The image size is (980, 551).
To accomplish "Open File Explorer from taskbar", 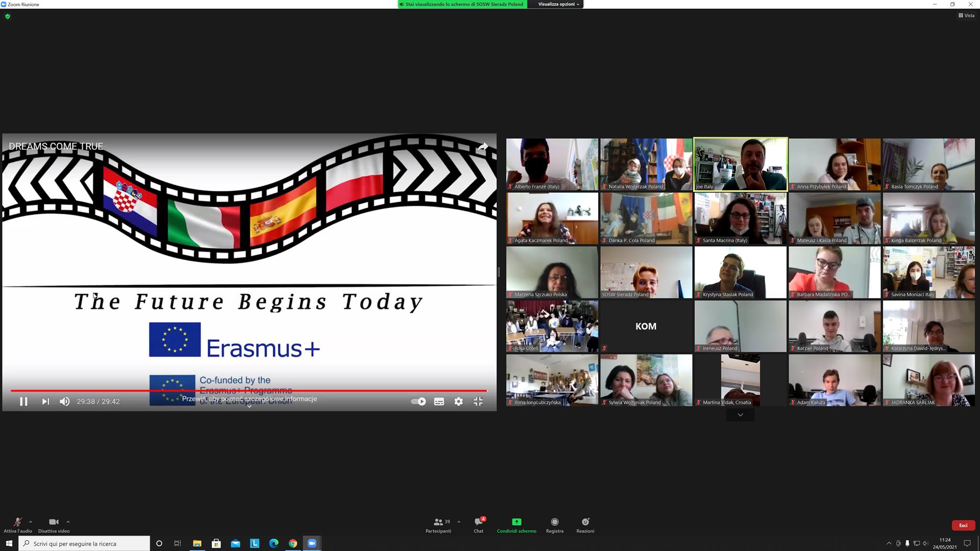I will click(x=197, y=543).
